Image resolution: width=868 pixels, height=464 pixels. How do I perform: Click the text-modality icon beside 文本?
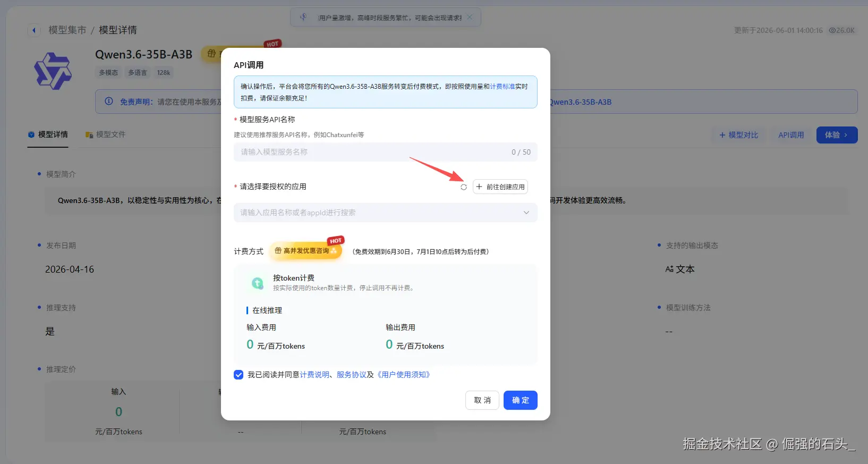click(669, 269)
